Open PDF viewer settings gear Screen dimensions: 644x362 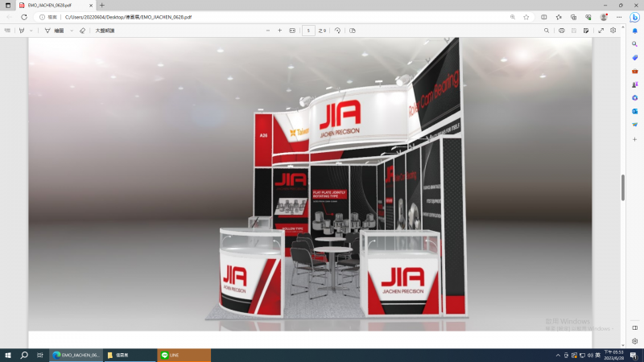(x=613, y=31)
